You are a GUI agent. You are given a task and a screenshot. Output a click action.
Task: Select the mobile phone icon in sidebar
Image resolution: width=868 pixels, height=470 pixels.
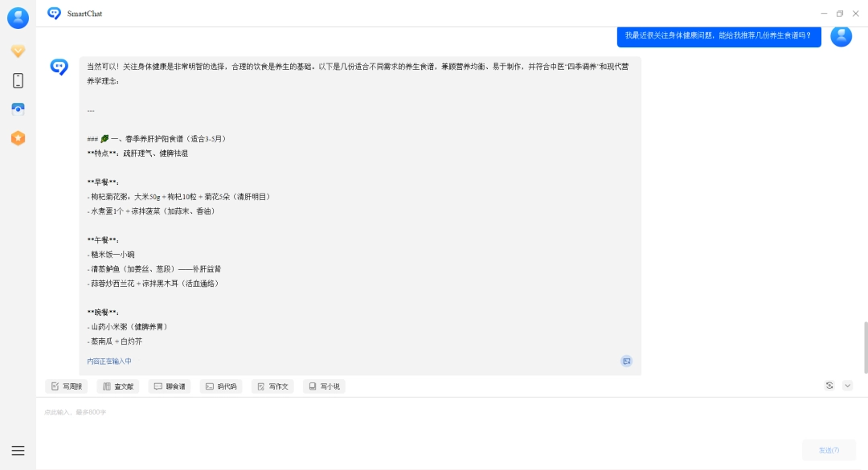tap(18, 80)
